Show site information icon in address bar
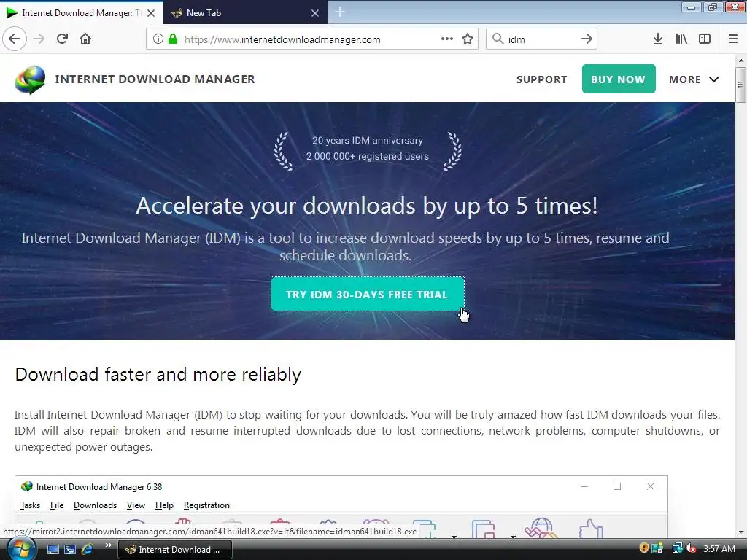Screen dimensions: 747x560 (x=158, y=39)
